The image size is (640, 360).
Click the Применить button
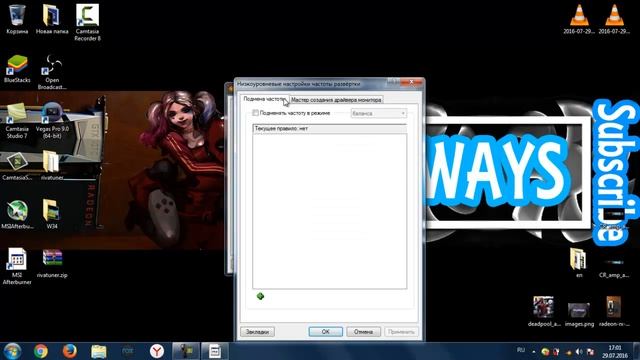[401, 332]
